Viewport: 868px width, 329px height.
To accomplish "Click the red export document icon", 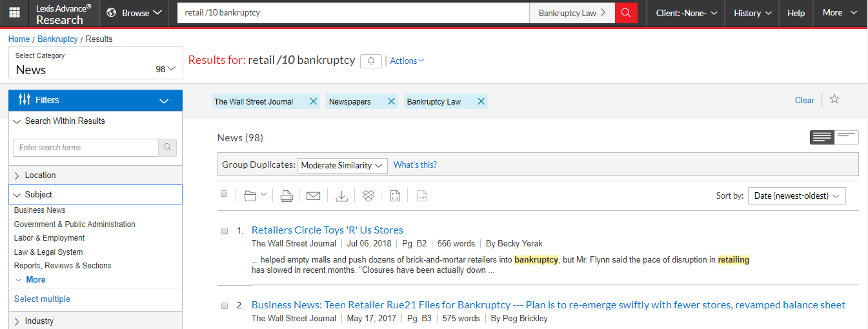I will [421, 195].
